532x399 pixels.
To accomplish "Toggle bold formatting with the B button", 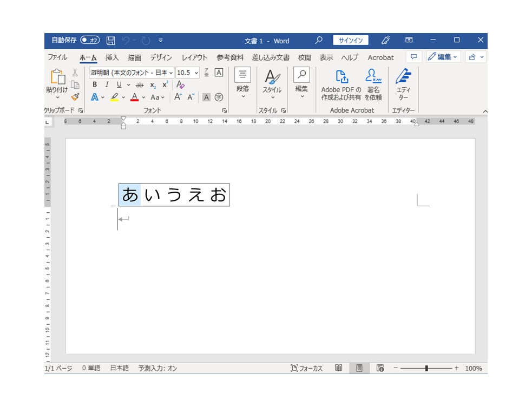I will [x=95, y=85].
